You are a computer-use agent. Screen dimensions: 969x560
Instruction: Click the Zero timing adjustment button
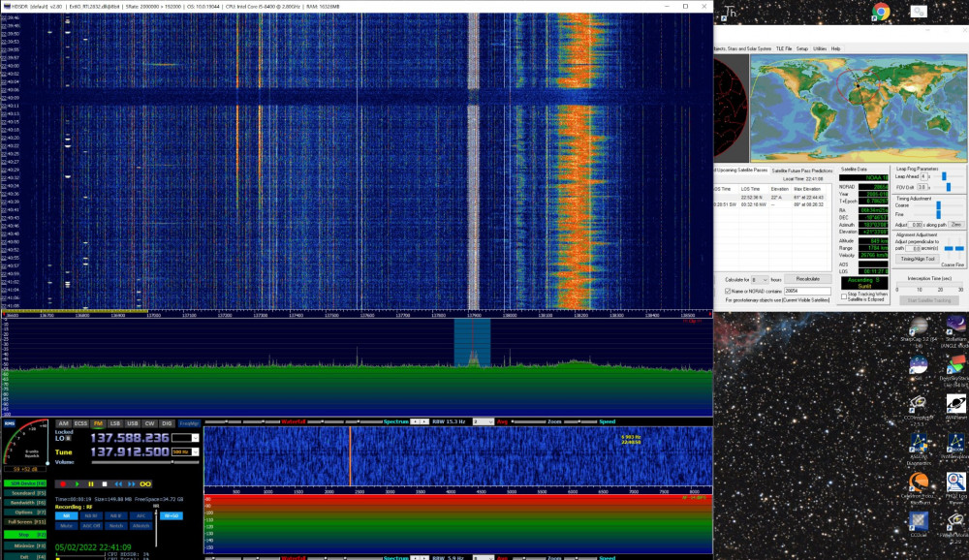pos(956,225)
